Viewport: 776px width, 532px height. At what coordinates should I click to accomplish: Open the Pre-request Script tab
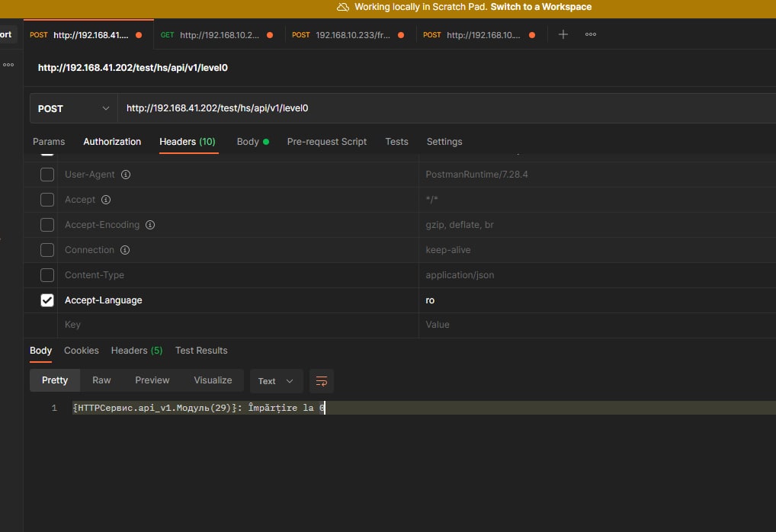326,142
